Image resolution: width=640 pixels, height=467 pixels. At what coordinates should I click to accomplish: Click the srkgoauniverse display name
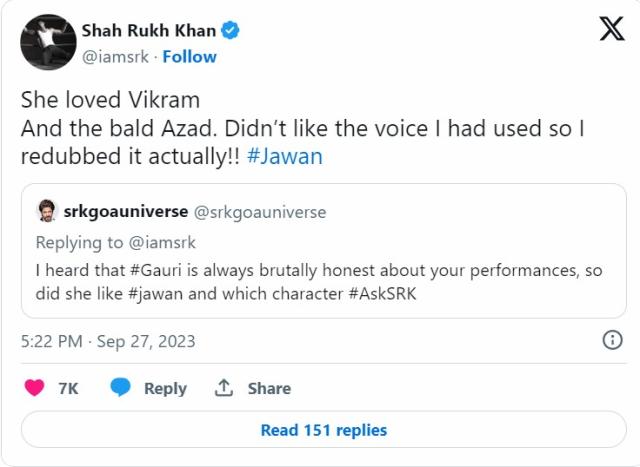click(125, 211)
